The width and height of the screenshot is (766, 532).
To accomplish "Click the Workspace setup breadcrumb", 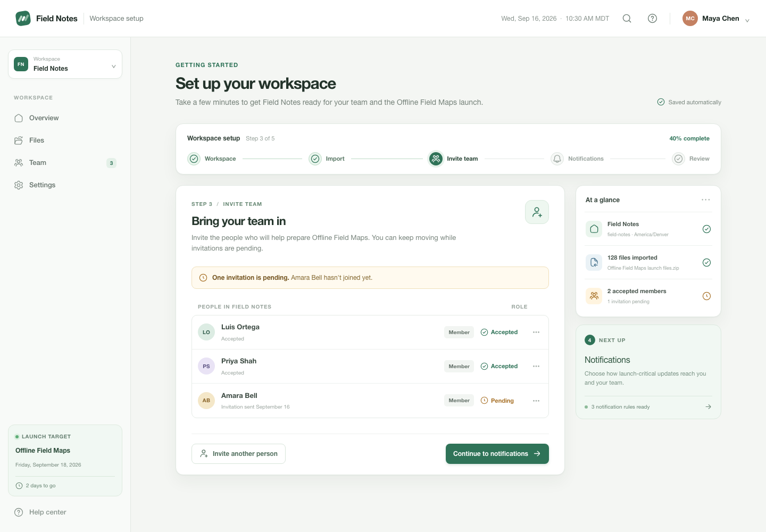I will [x=116, y=19].
